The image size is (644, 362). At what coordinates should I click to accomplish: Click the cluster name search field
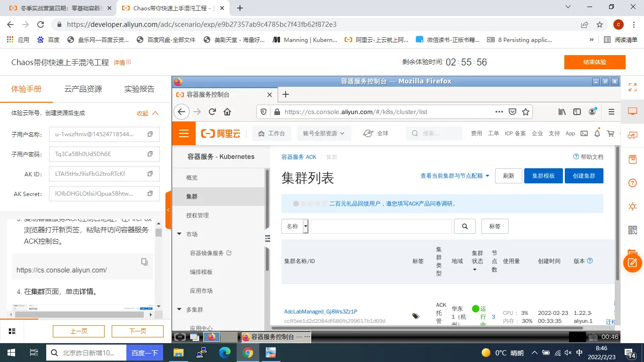pos(381,226)
